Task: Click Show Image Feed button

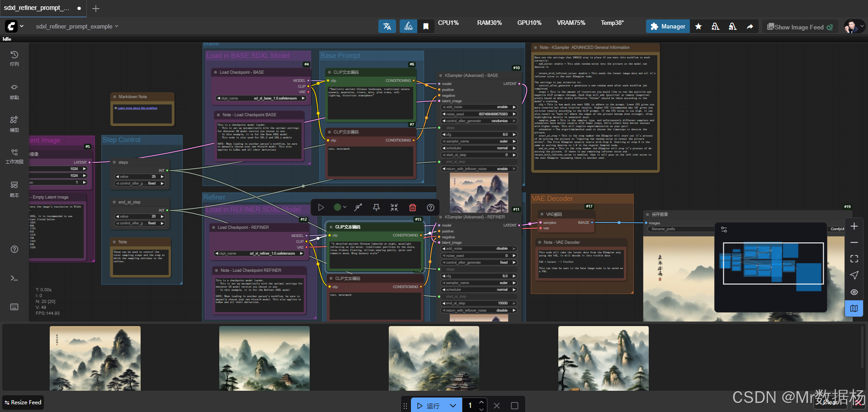Action: 800,27
